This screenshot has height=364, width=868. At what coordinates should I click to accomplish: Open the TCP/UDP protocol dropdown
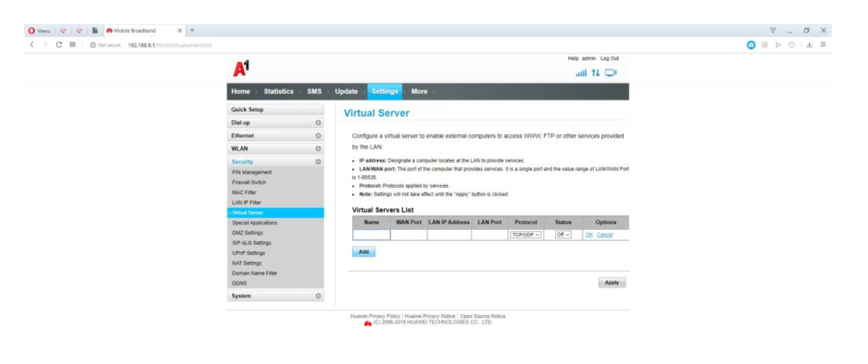pyautogui.click(x=526, y=235)
